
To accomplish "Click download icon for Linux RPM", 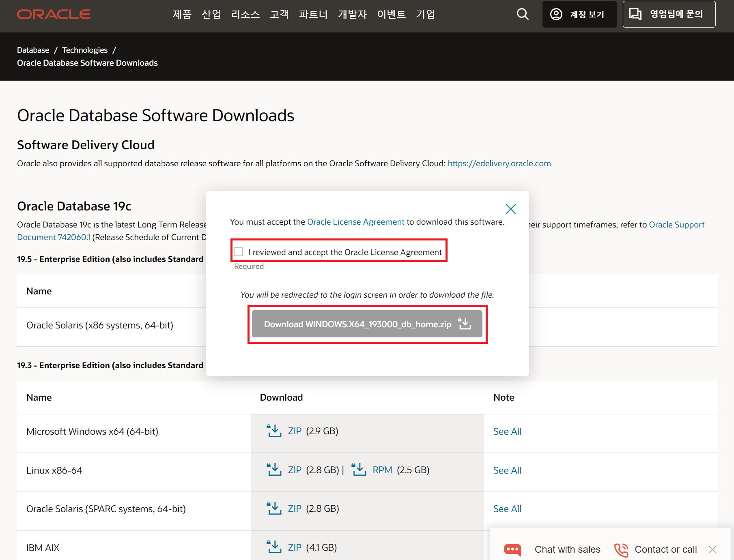I will (x=359, y=470).
